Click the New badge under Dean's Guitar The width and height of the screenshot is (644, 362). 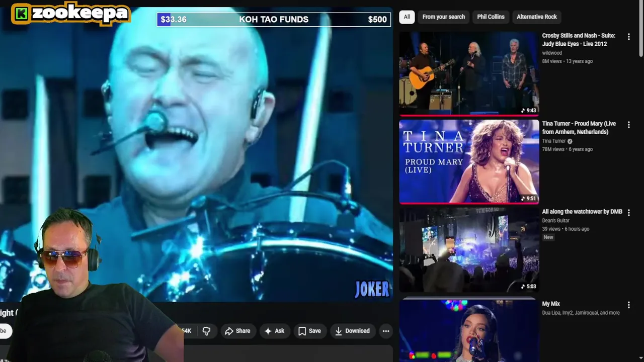[548, 237]
